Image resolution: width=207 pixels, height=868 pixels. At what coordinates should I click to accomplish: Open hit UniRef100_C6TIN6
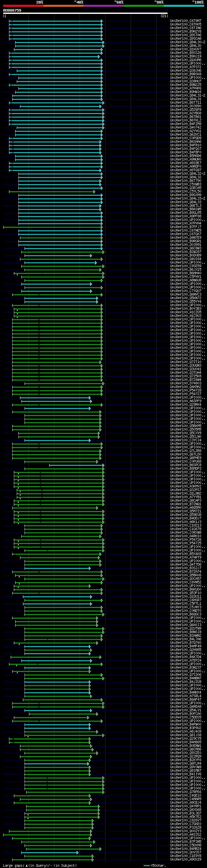[186, 28]
